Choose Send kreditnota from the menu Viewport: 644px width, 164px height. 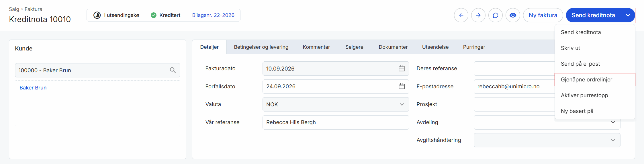coord(595,32)
